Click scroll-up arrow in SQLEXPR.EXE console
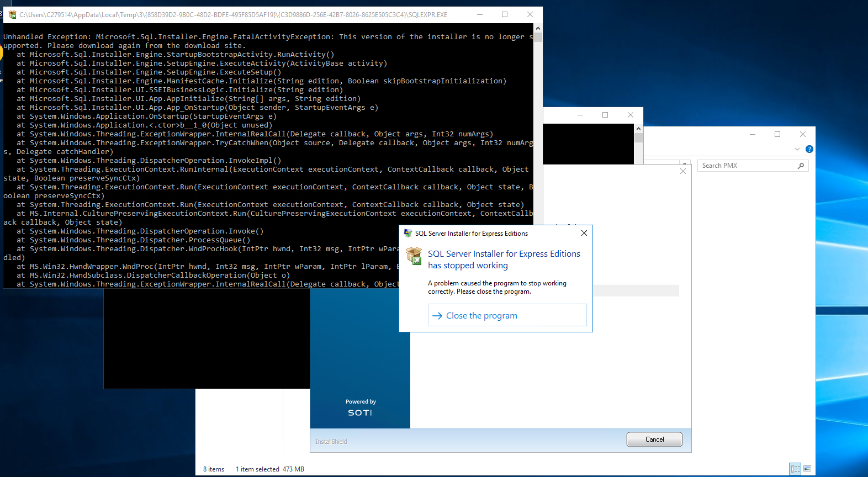The image size is (868, 477). click(x=538, y=28)
